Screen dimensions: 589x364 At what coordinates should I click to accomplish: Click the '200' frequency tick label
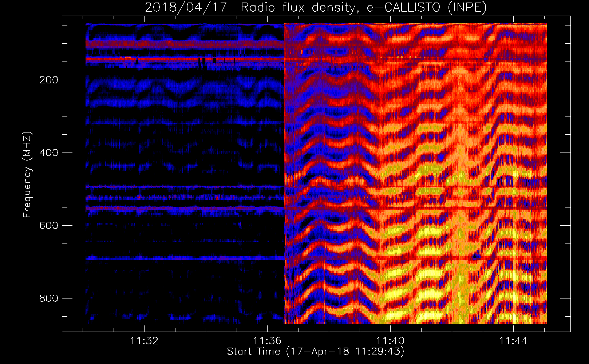pos(49,80)
